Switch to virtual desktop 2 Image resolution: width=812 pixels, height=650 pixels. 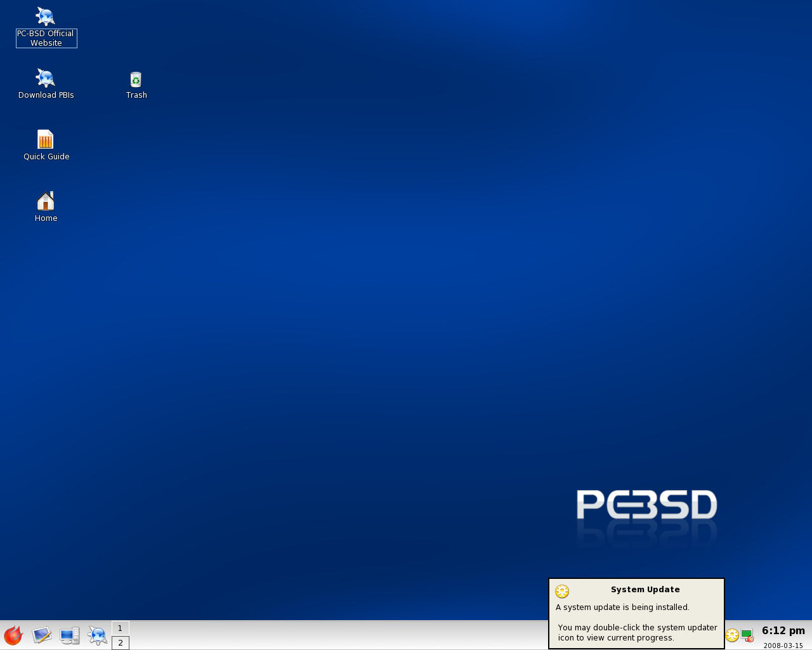pos(121,643)
